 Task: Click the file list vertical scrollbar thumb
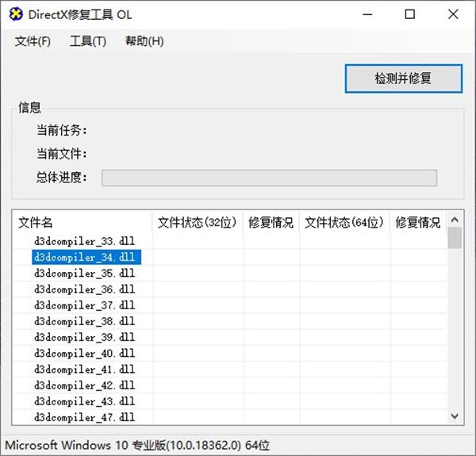[x=455, y=238]
